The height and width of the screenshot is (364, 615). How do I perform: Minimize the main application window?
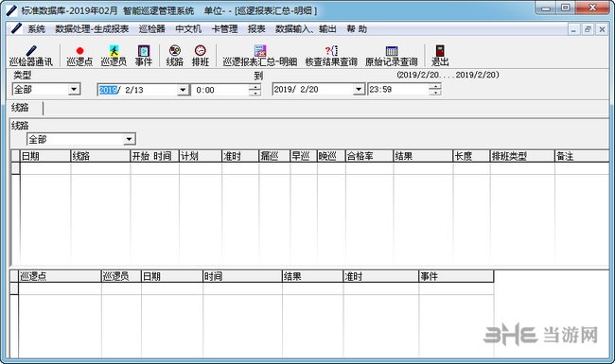point(546,8)
